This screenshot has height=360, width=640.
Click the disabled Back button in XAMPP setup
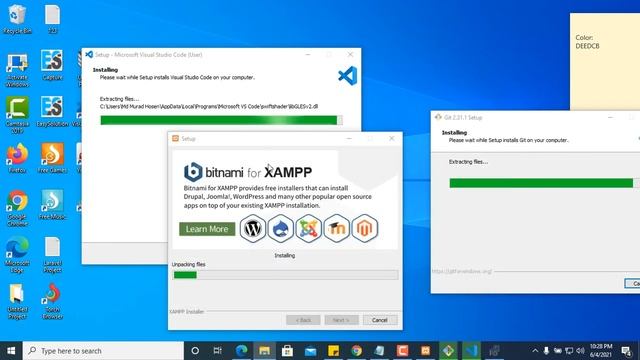coord(303,320)
